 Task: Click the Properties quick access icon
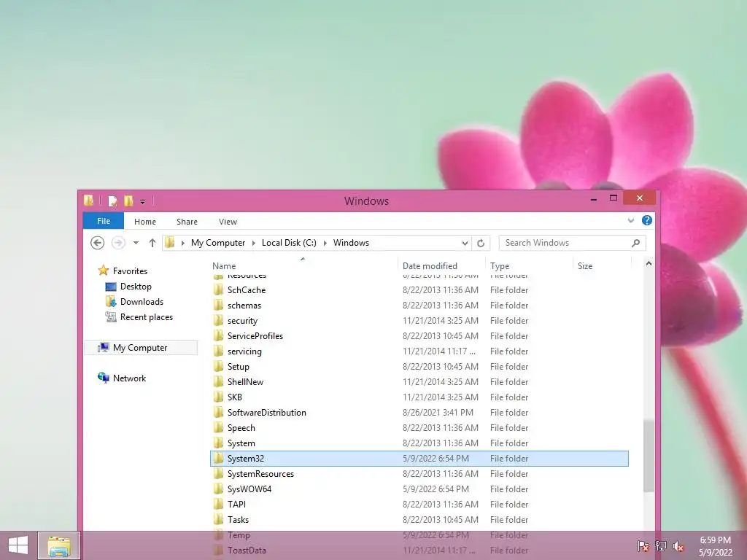[113, 201]
